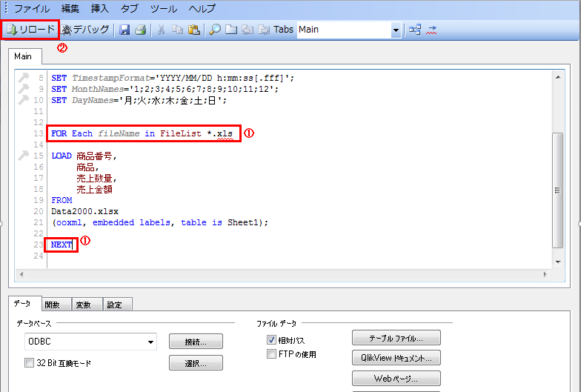This screenshot has width=581, height=392.
Task: Open the Tabs Main dropdown
Action: (396, 30)
